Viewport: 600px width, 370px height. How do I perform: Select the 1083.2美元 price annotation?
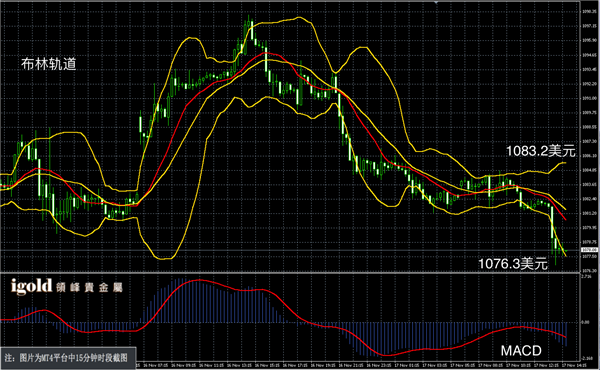coord(541,151)
